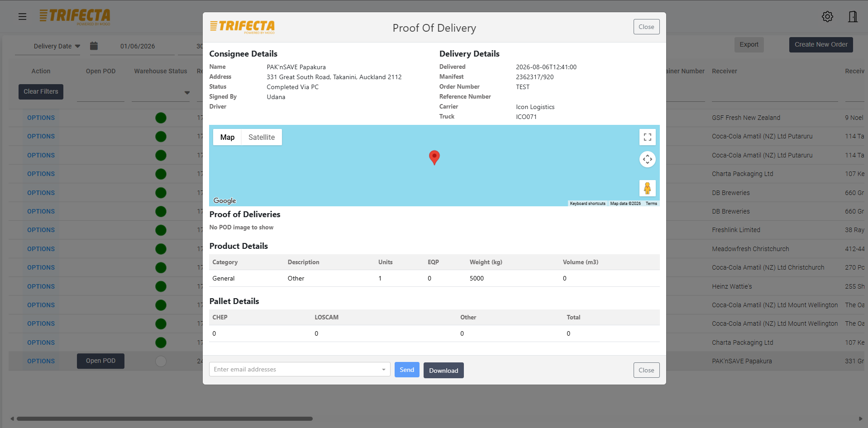Download the proof of delivery
This screenshot has width=868, height=428.
[444, 370]
